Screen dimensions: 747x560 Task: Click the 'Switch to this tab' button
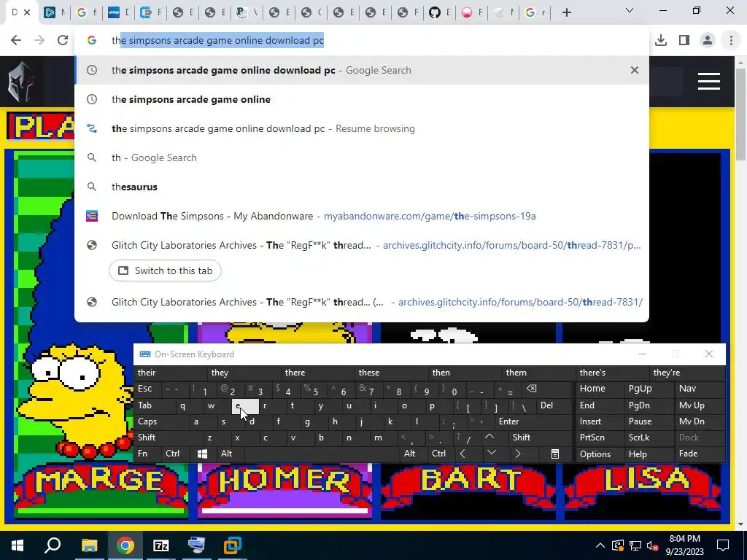click(x=165, y=271)
